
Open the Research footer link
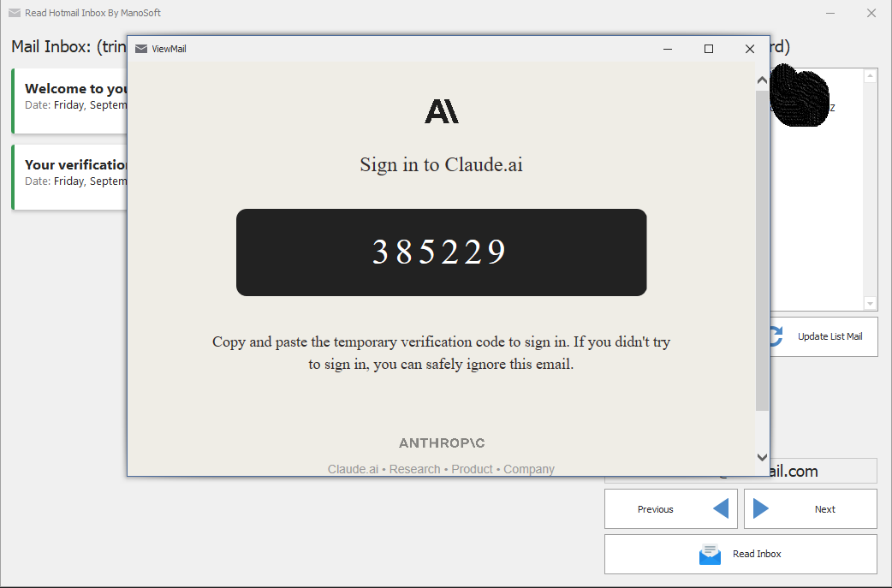click(414, 469)
